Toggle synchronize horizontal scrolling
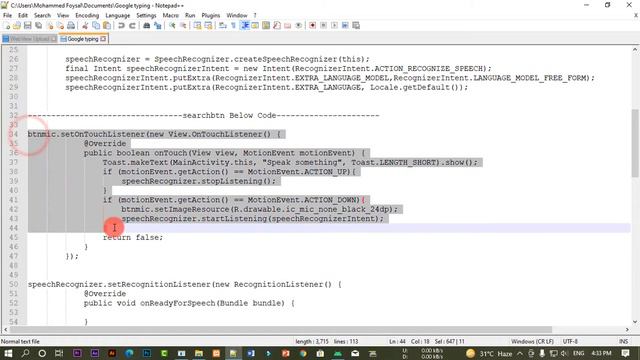The height and width of the screenshot is (360, 640). (x=208, y=25)
